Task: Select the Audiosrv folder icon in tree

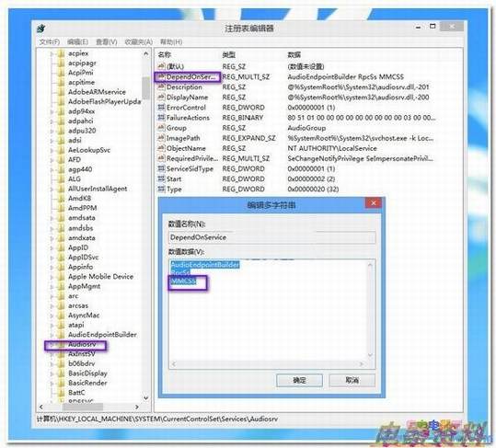Action: (x=61, y=344)
